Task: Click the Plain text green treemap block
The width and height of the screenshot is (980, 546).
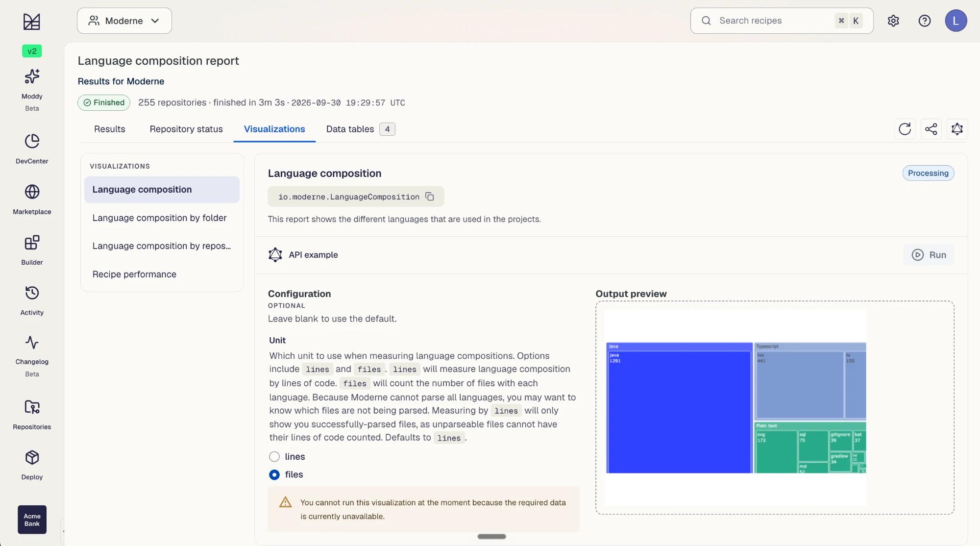Action: 810,447
